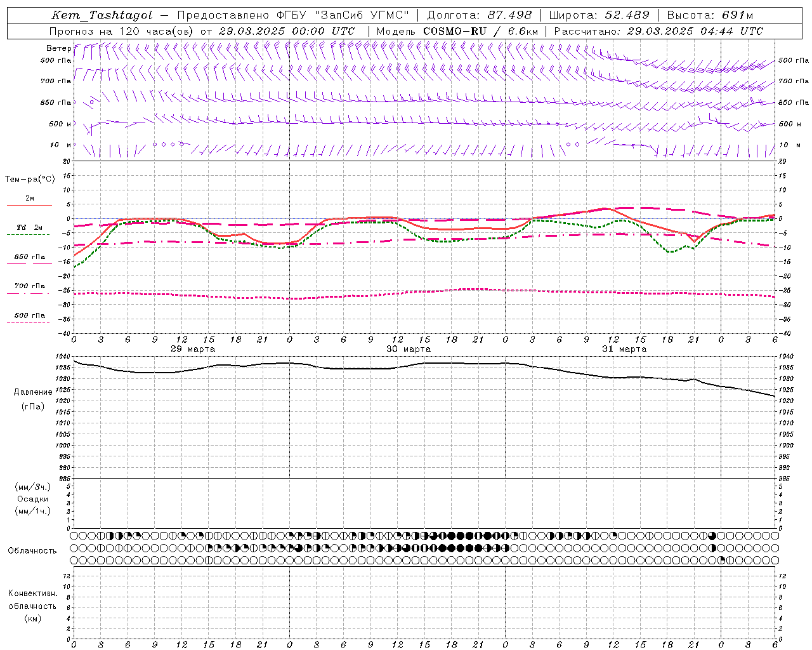Click the Осадки panel label
The height and width of the screenshot is (650, 812).
click(33, 499)
